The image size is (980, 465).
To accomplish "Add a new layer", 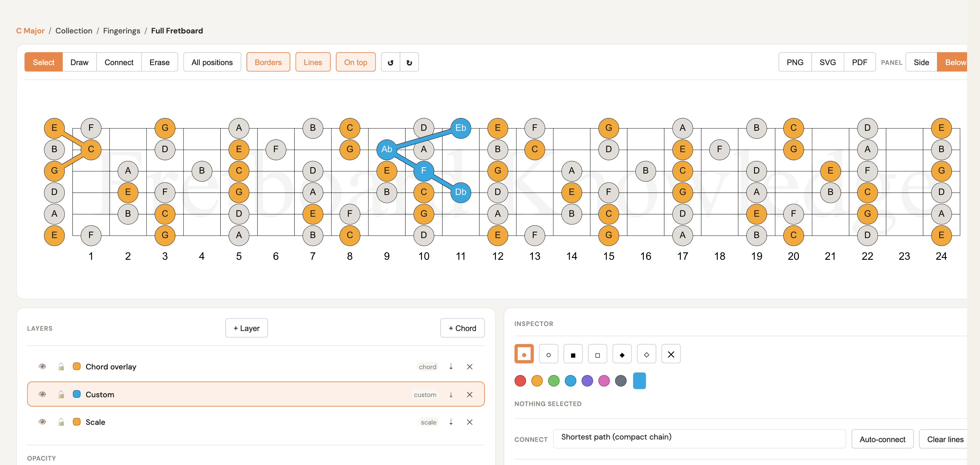I will pyautogui.click(x=246, y=328).
